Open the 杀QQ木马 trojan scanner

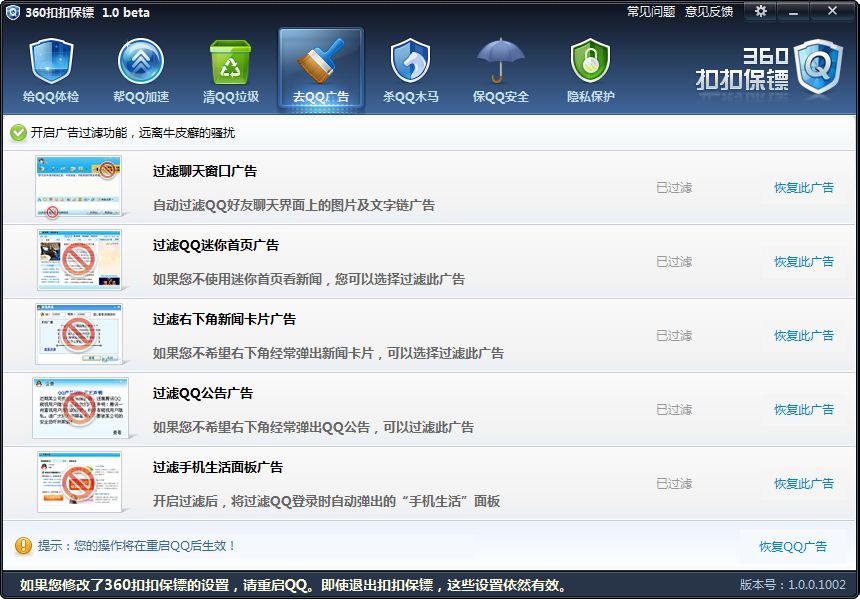click(411, 71)
